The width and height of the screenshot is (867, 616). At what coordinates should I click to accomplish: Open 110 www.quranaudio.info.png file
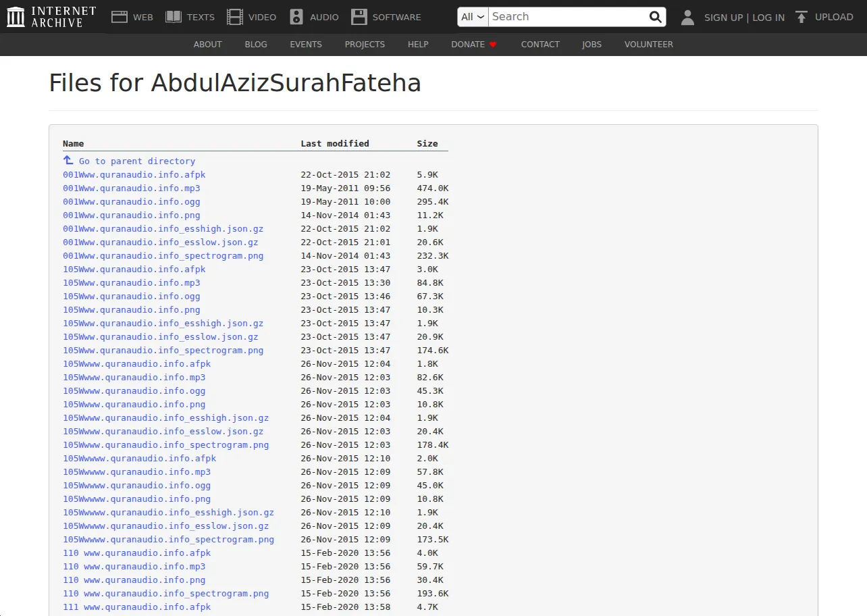pyautogui.click(x=134, y=580)
